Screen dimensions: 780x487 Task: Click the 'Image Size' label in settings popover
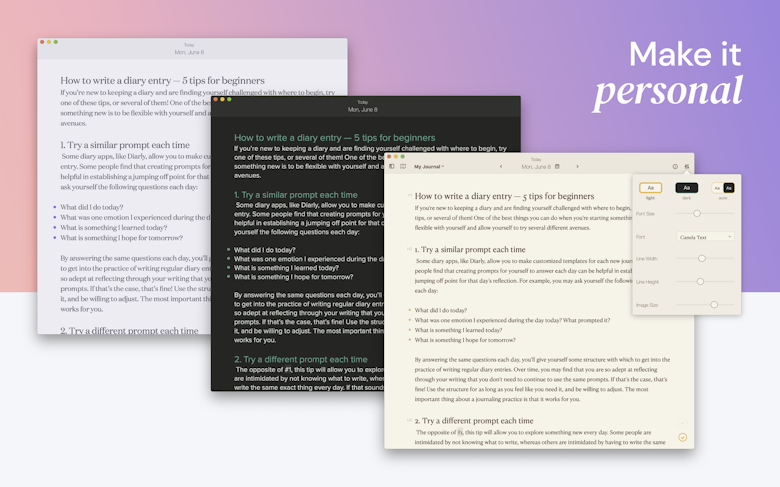tap(647, 305)
